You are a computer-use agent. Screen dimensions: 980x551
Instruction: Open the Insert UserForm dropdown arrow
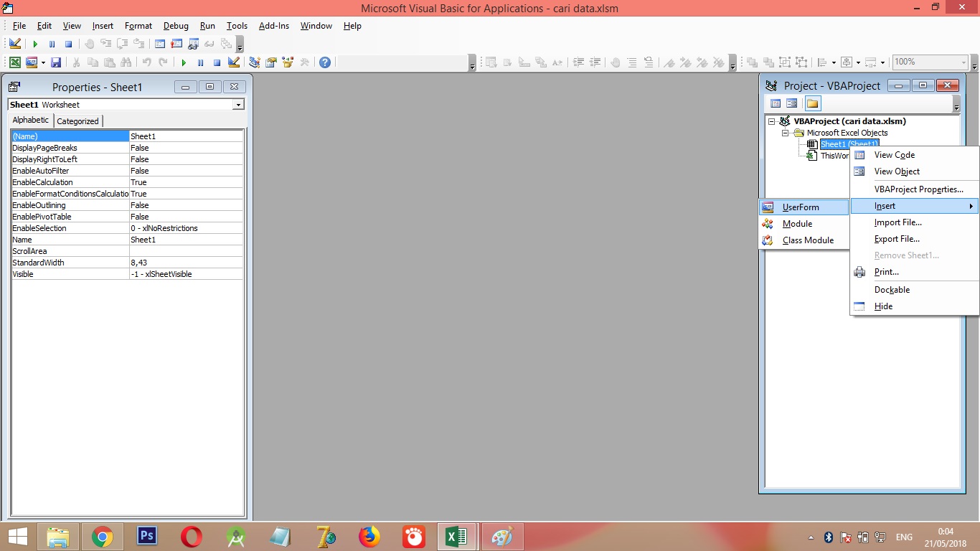click(43, 62)
